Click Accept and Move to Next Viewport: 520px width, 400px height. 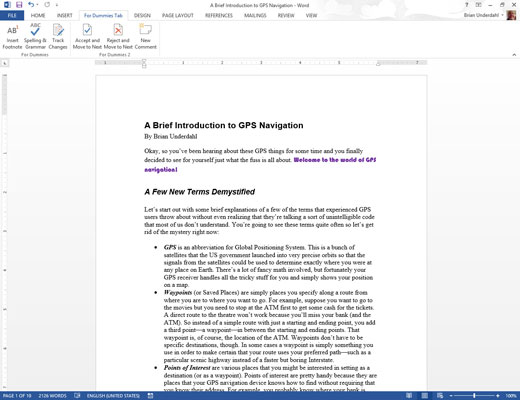87,37
